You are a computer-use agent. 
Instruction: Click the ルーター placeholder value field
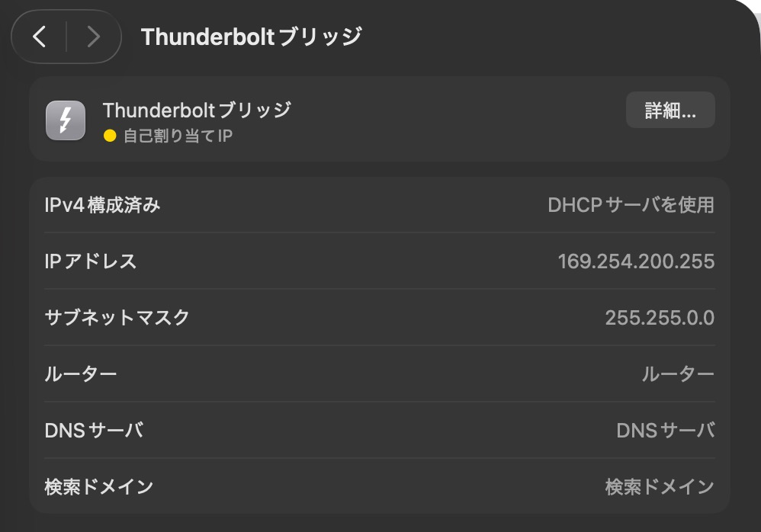coord(678,374)
